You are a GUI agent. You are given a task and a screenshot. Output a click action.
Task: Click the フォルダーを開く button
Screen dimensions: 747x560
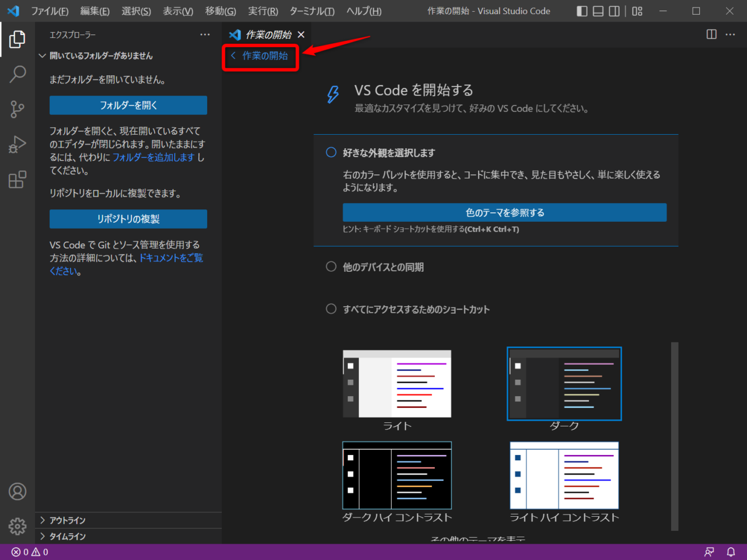pos(128,105)
